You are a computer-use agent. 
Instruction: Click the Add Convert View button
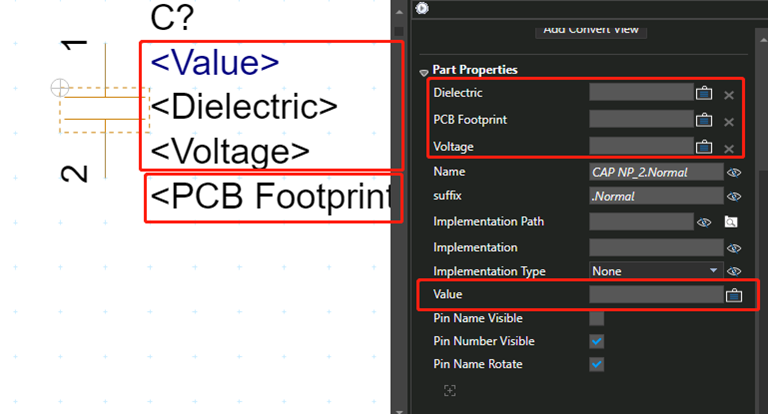click(594, 29)
